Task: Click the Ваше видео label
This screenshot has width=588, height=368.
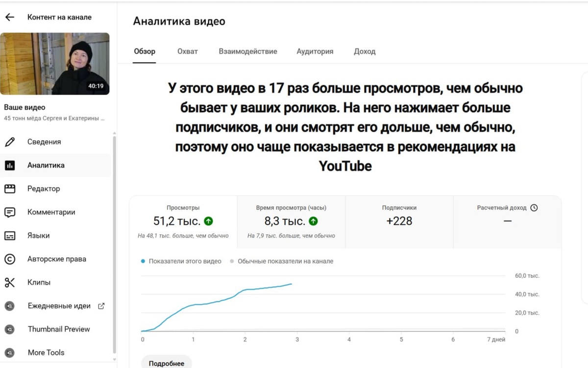Action: pyautogui.click(x=24, y=107)
